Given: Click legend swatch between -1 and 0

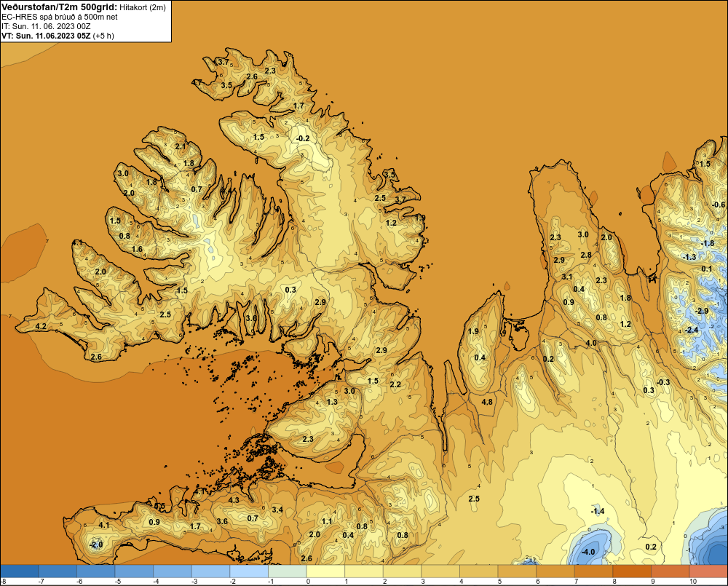Looking at the screenshot, I should coord(287,571).
